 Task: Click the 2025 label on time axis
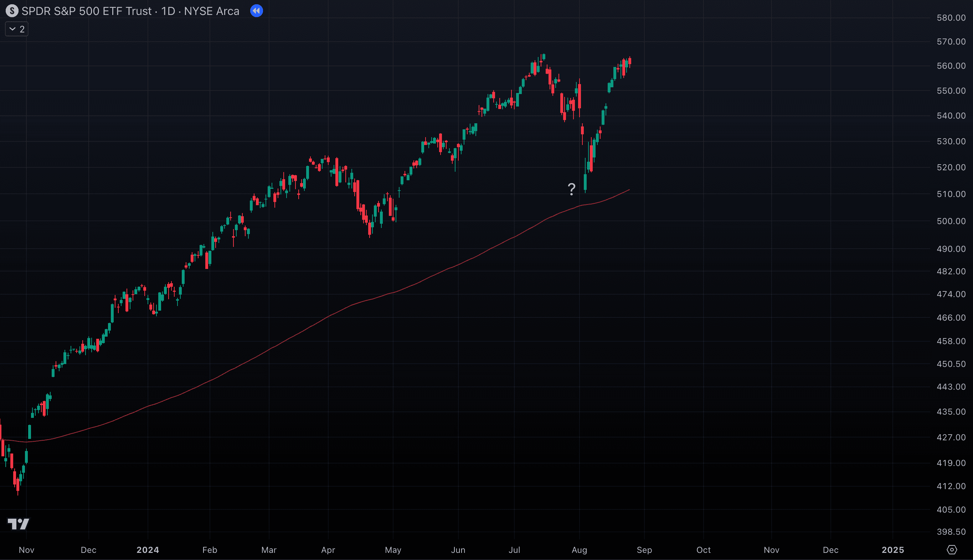892,550
